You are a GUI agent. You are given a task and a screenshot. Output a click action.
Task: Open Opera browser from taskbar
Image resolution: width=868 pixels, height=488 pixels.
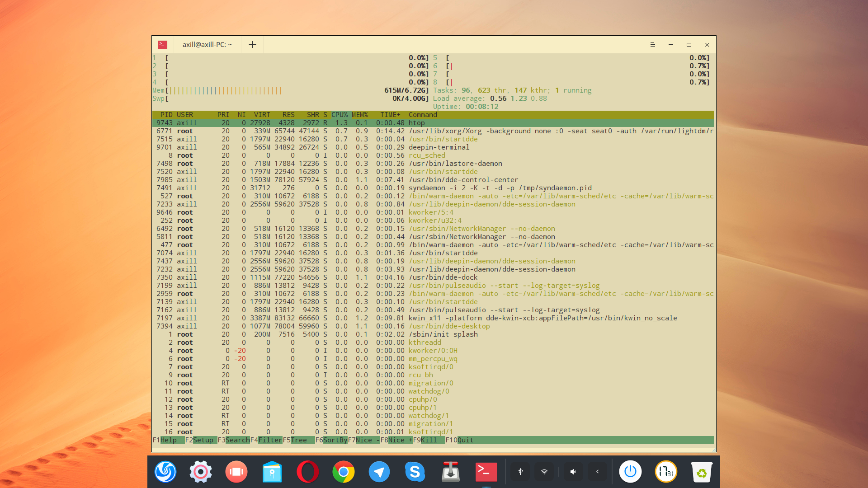tap(307, 471)
